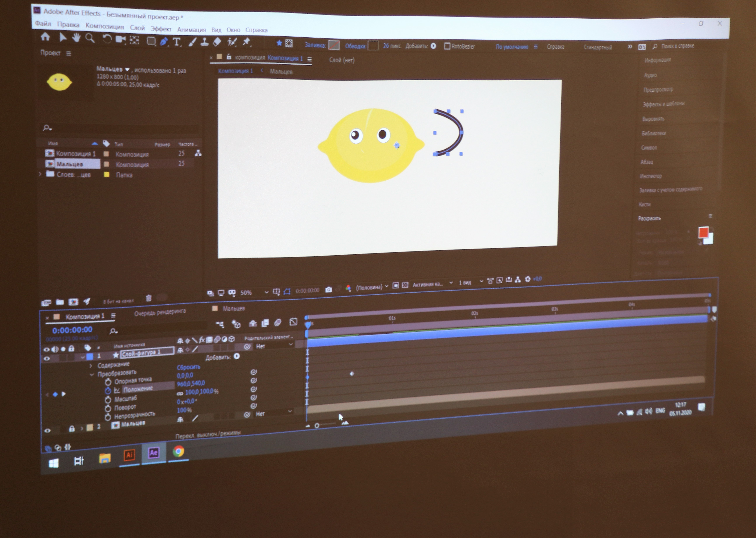Select the Type tool
This screenshot has height=538, width=756.
177,42
